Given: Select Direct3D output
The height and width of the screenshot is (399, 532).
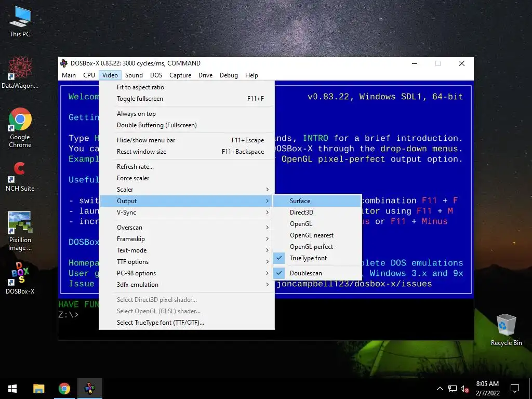Looking at the screenshot, I should coord(317,212).
